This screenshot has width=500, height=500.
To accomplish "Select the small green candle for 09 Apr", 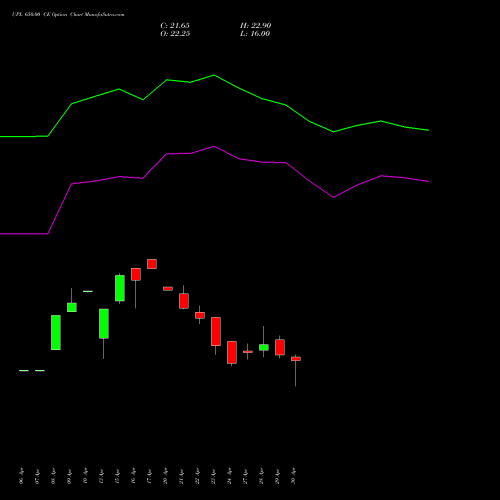I will pyautogui.click(x=72, y=307).
